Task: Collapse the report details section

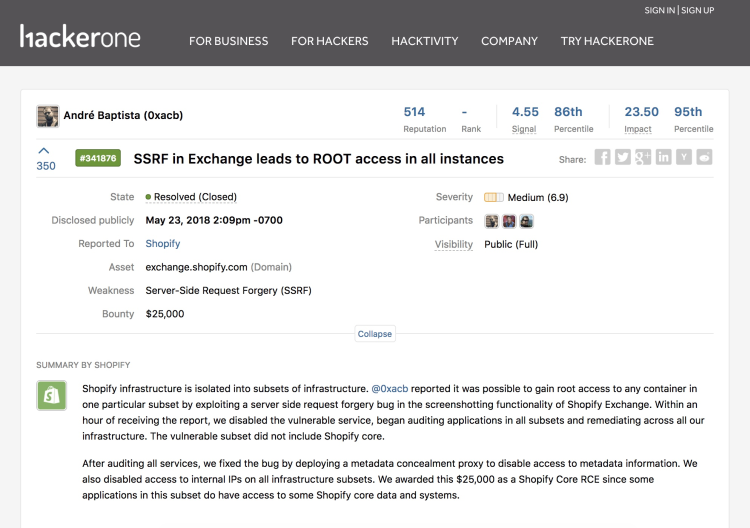Action: (x=375, y=334)
